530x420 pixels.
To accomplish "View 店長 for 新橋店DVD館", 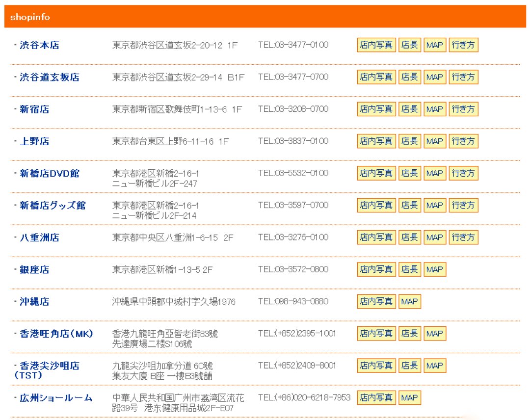I will [x=410, y=173].
